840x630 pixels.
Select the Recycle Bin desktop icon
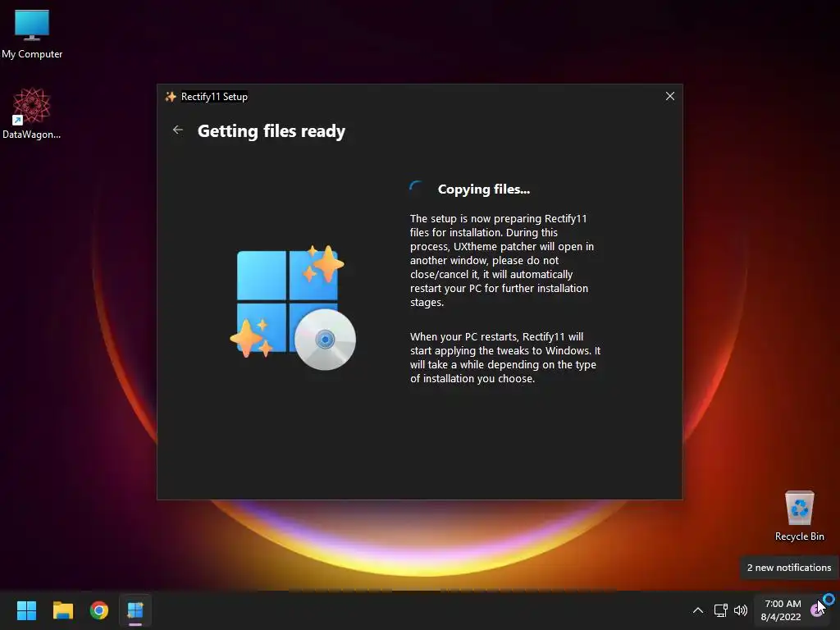(x=799, y=516)
